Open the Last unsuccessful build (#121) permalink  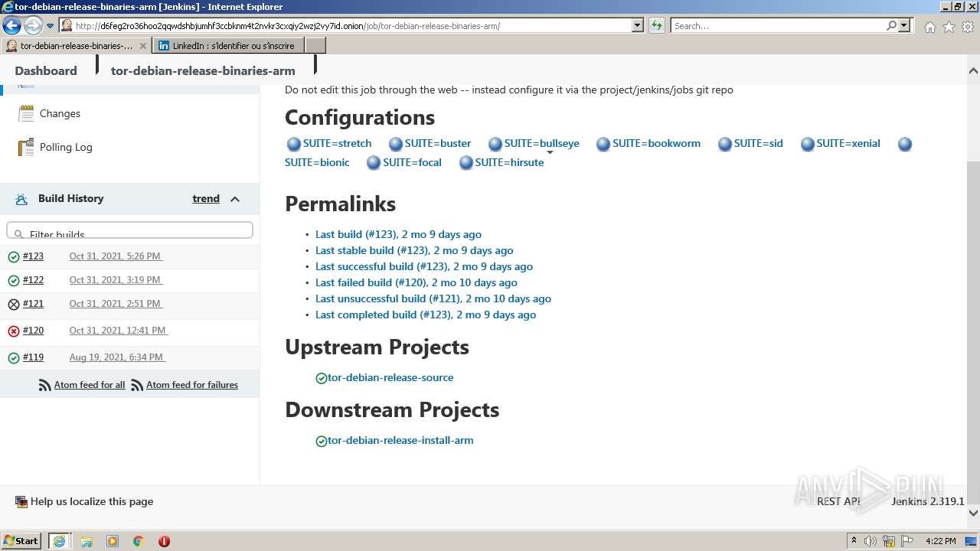[x=433, y=298]
